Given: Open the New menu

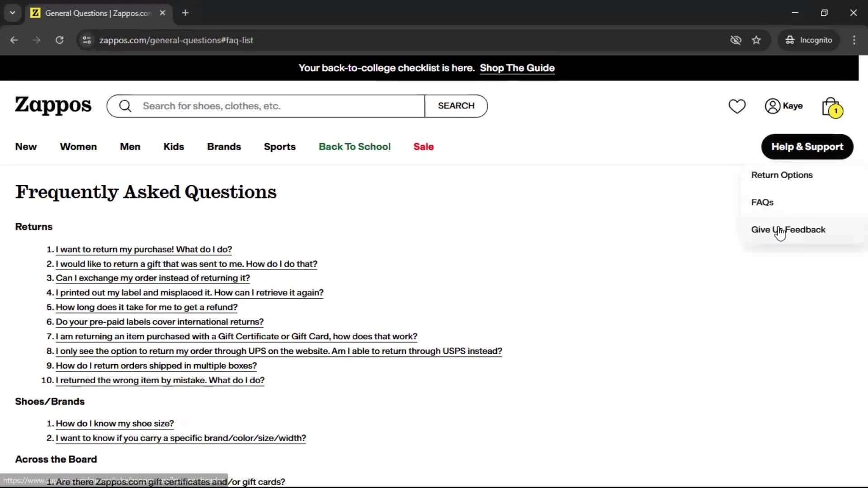Looking at the screenshot, I should [x=26, y=147].
